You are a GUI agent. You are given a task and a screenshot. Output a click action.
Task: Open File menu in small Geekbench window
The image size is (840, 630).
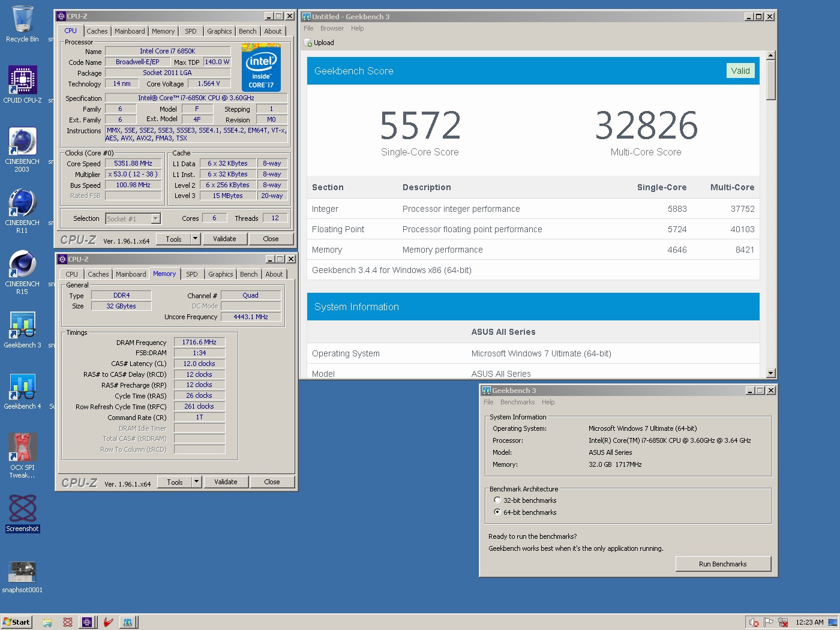488,402
